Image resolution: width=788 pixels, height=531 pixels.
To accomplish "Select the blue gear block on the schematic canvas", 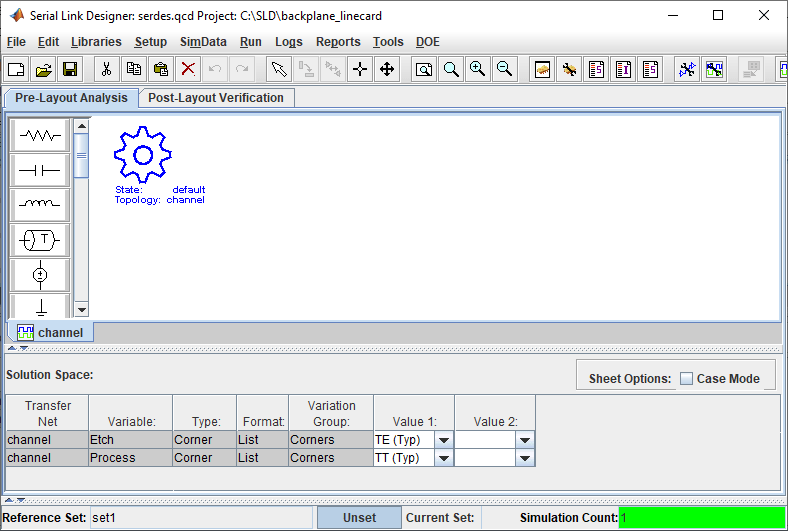I will click(x=143, y=155).
